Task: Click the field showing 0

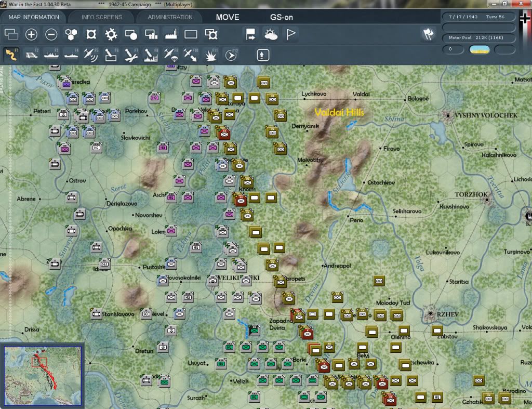Action: (x=453, y=49)
